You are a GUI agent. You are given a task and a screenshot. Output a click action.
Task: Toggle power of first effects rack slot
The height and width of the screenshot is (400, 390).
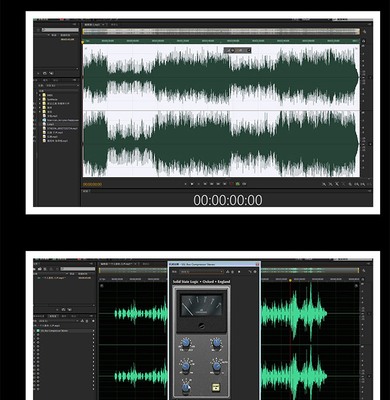click(38, 331)
